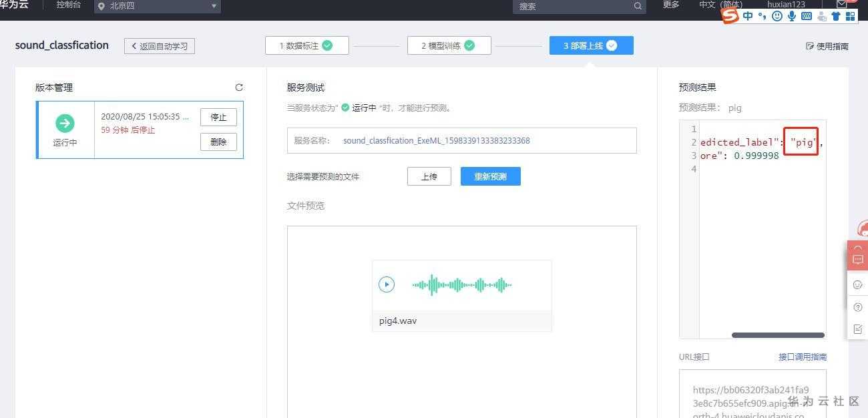
Task: Click the version timestamp 2020/08/25 15:05:35
Action: point(146,117)
